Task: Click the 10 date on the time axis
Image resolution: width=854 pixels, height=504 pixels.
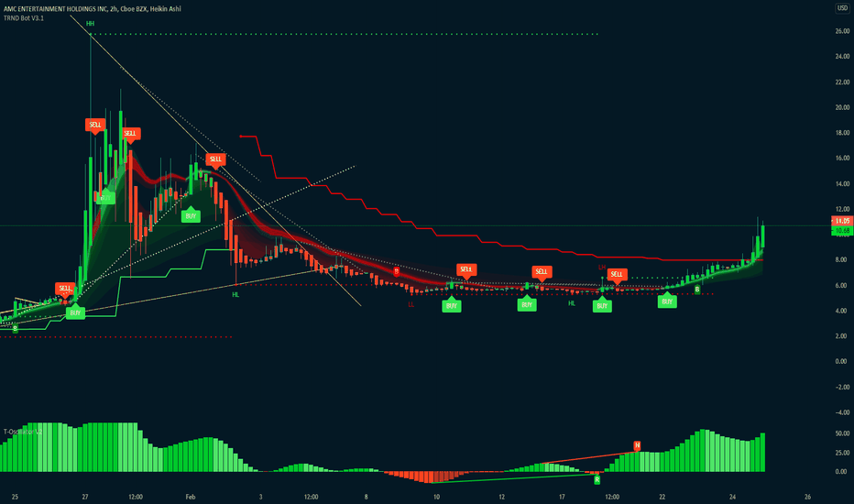Action: tap(436, 497)
